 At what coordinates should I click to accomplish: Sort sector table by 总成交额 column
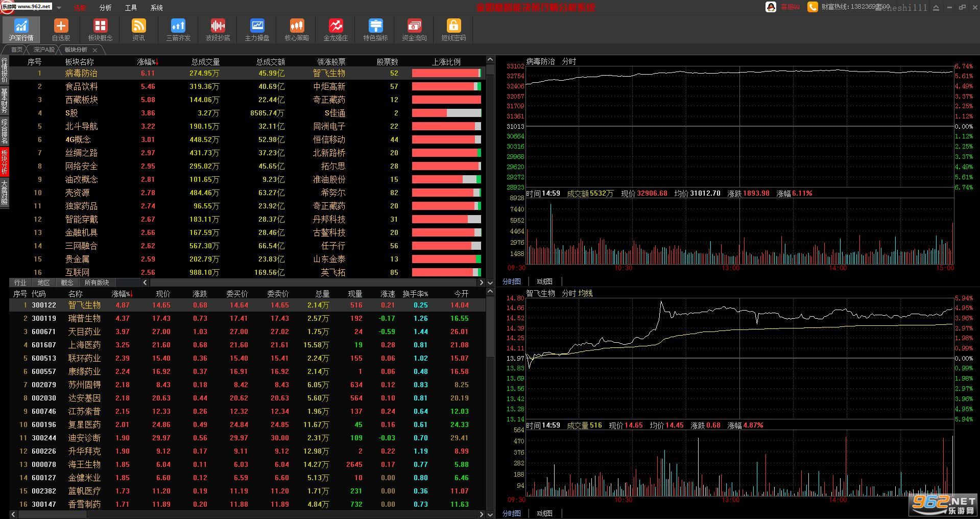coord(270,62)
